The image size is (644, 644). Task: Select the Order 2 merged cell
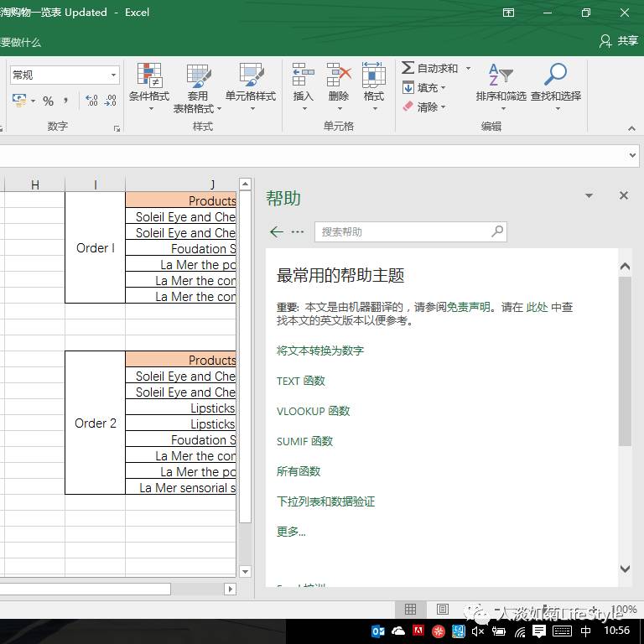(96, 423)
